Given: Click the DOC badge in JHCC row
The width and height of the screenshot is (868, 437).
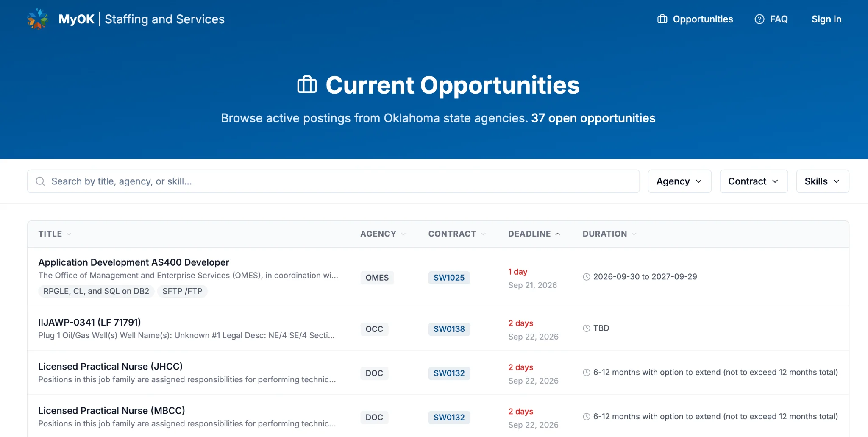Looking at the screenshot, I should point(374,373).
